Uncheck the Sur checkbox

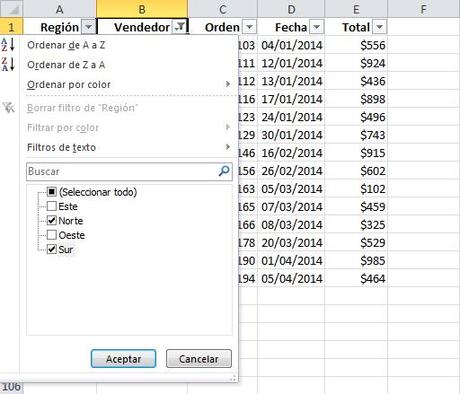(52, 249)
